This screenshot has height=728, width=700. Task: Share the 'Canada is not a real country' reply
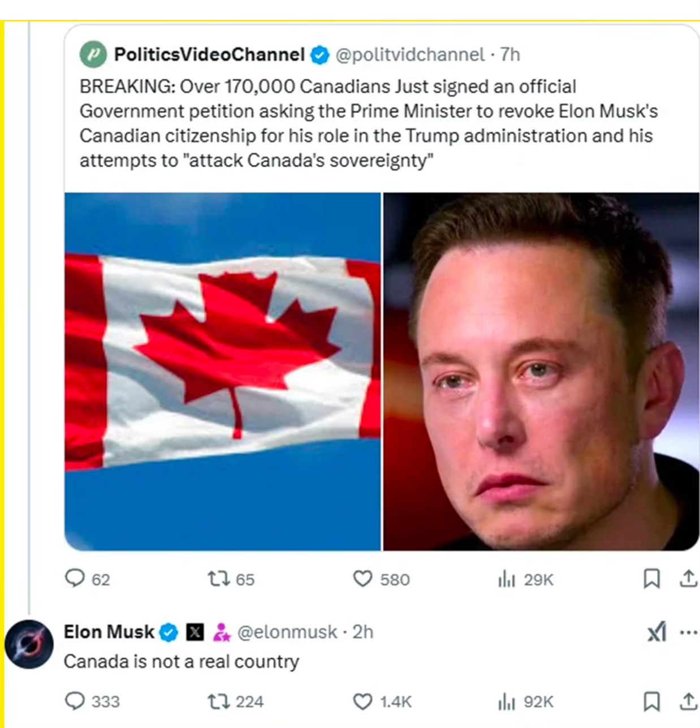point(688,701)
